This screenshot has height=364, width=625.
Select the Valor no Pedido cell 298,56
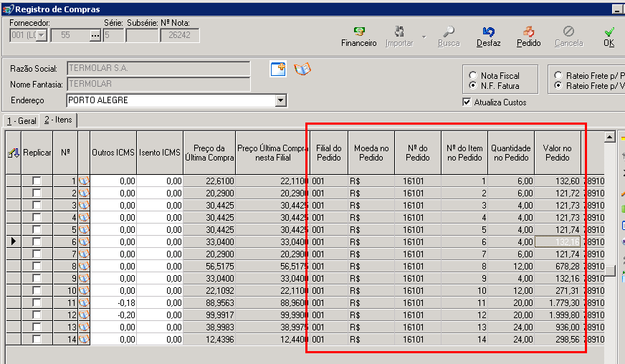[x=557, y=340]
